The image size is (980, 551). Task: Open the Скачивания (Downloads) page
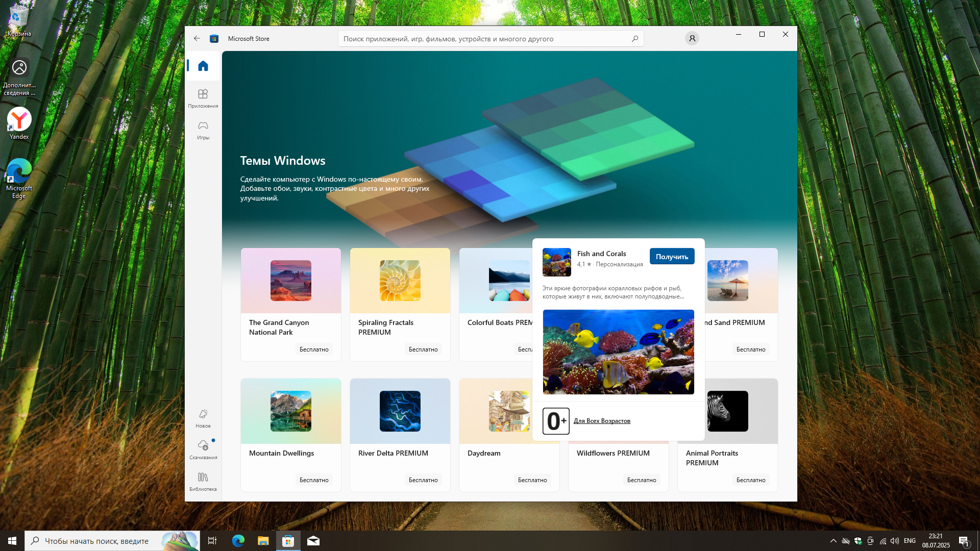click(x=203, y=449)
